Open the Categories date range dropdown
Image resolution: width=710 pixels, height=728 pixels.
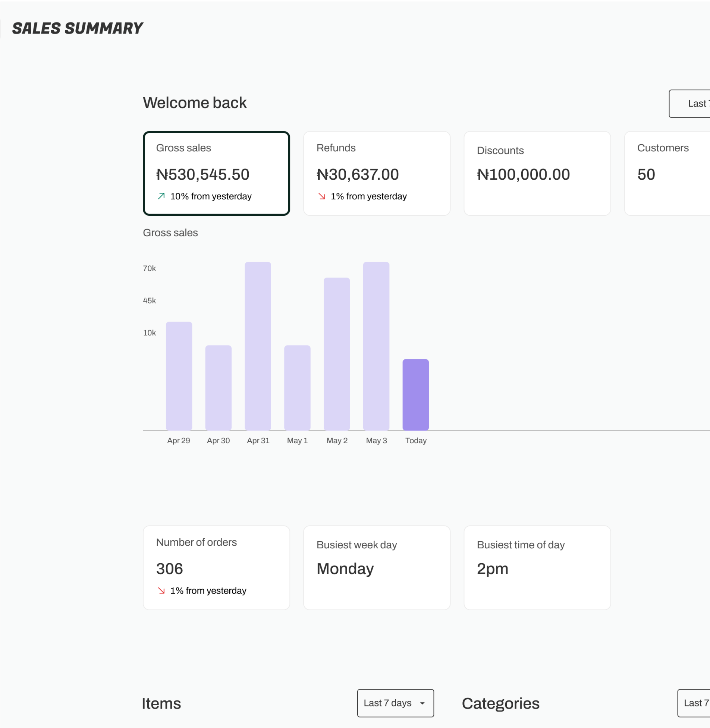point(694,703)
